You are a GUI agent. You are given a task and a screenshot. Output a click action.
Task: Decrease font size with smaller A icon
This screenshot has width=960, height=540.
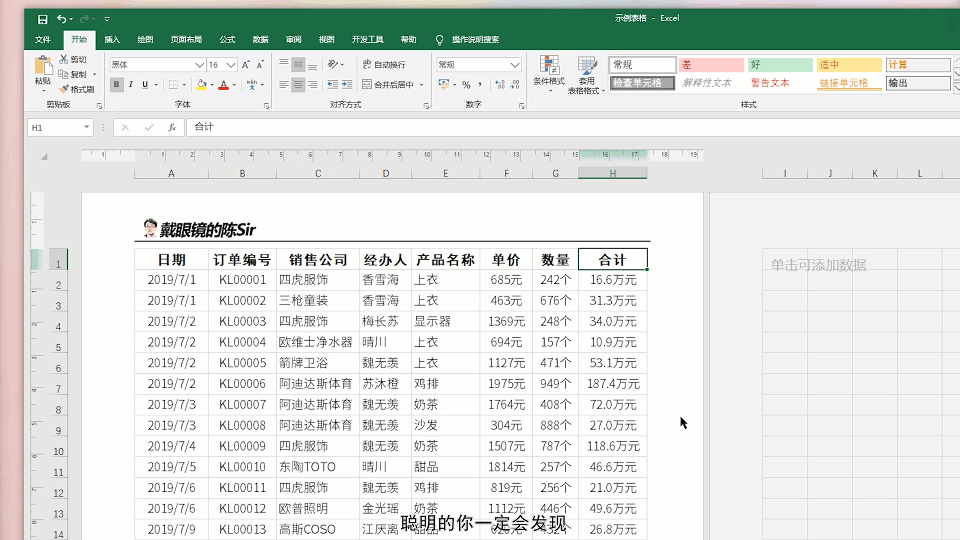[x=260, y=64]
